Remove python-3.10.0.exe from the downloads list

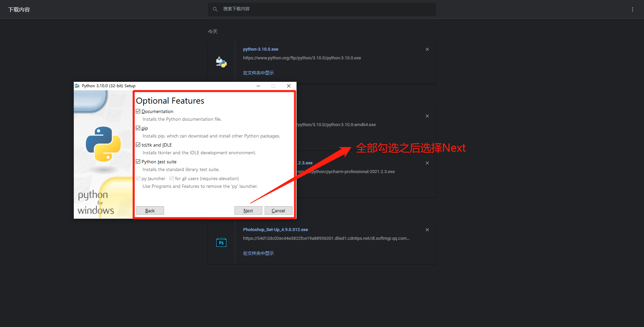pos(427,49)
